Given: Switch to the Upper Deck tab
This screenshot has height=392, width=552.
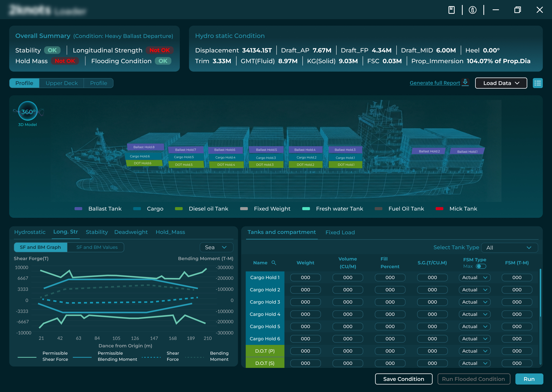Looking at the screenshot, I should click(62, 83).
